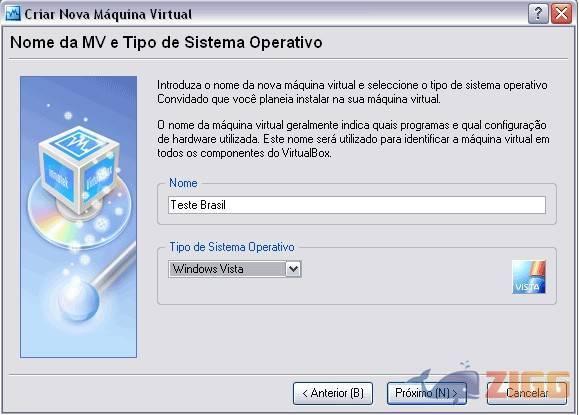The image size is (579, 415).
Task: Click into the Nome text field
Action: tap(357, 205)
